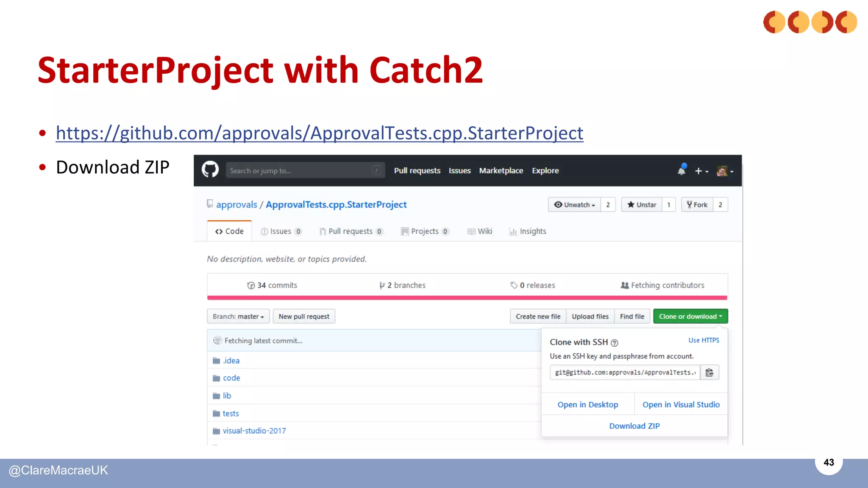Select the Wiki tab
868x488 pixels.
pyautogui.click(x=480, y=231)
